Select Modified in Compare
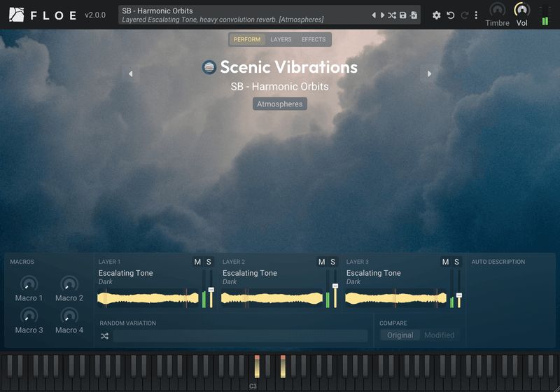Viewport: 560px width, 392px height. click(x=440, y=335)
